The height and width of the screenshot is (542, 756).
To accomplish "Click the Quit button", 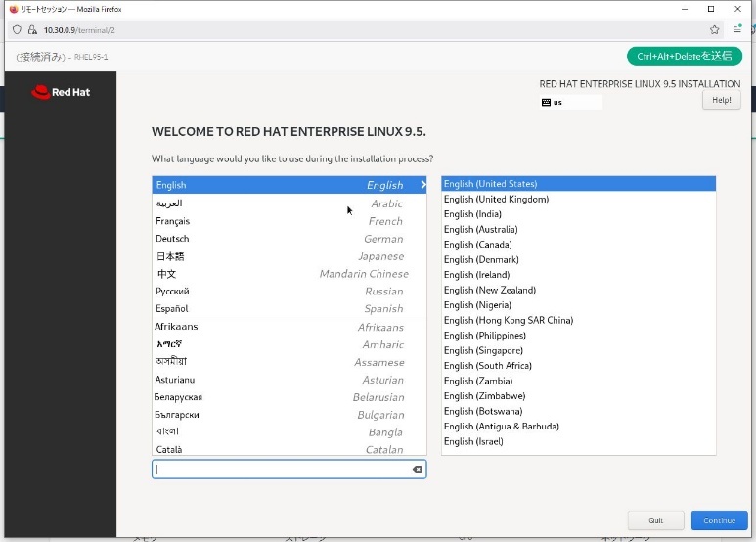I will [655, 520].
